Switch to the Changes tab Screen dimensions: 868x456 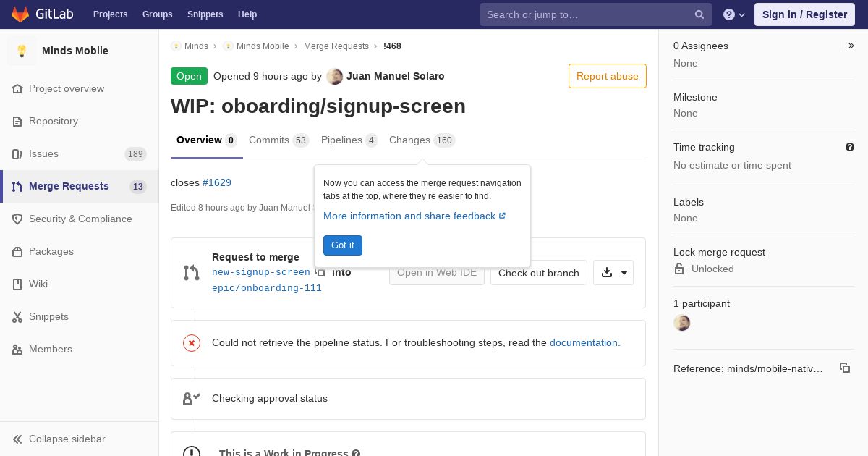click(x=422, y=140)
